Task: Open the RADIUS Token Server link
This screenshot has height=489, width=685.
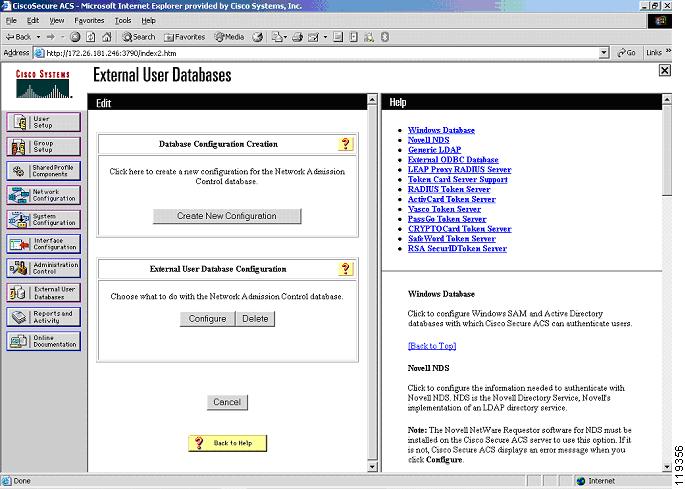Action: [449, 189]
